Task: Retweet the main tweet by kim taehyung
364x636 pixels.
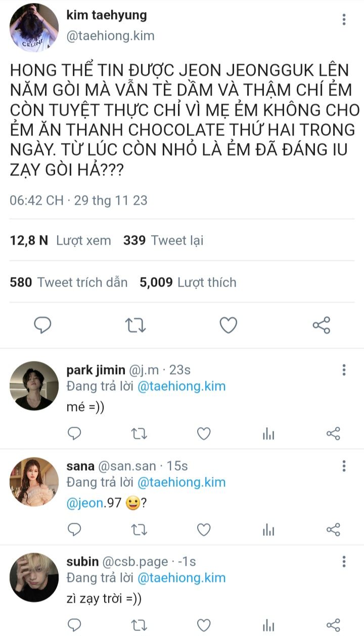Action: pos(135,325)
